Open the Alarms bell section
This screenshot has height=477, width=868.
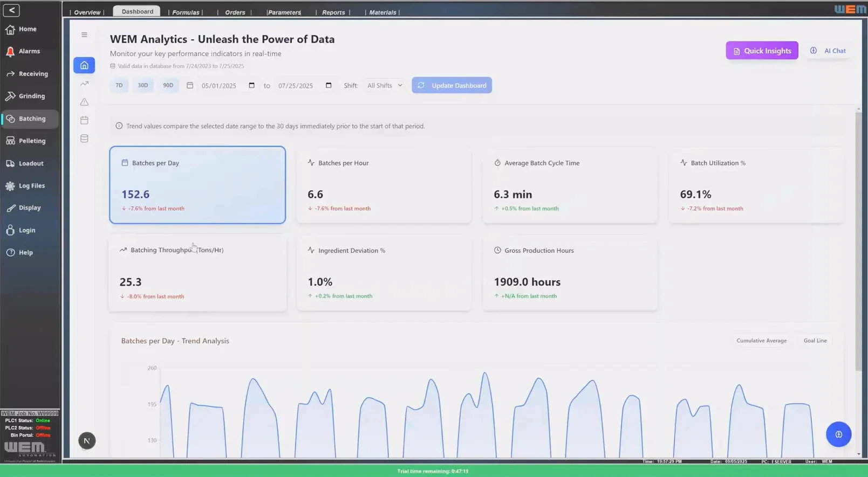[23, 51]
